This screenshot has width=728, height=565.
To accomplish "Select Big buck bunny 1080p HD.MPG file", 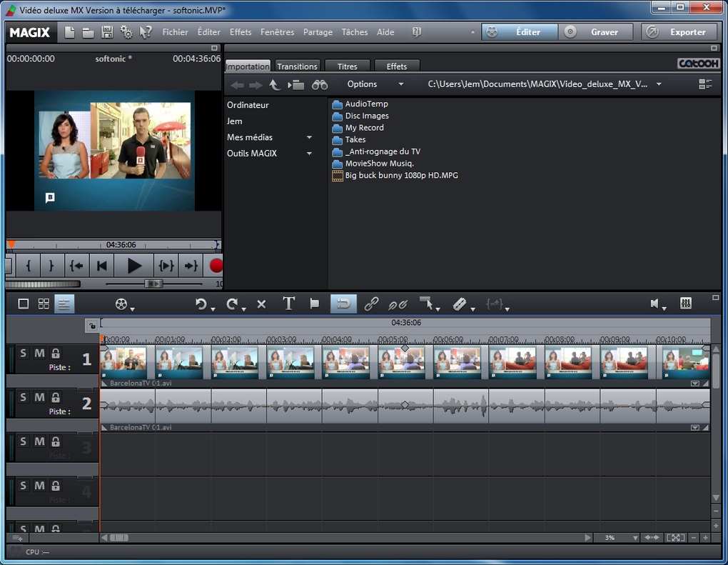I will coord(395,176).
